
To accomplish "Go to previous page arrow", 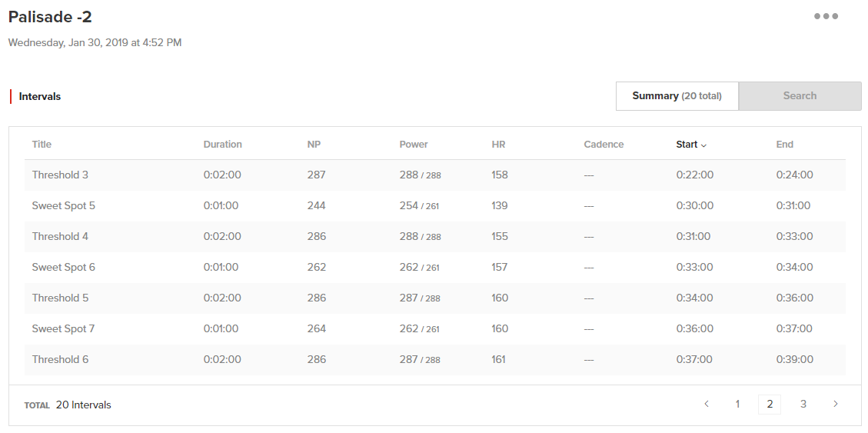I will (707, 404).
